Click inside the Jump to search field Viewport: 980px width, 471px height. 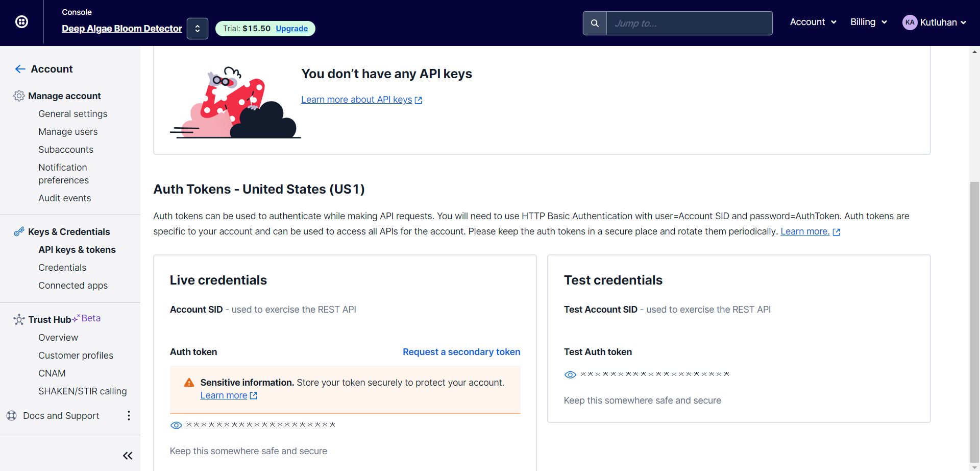[x=689, y=23]
